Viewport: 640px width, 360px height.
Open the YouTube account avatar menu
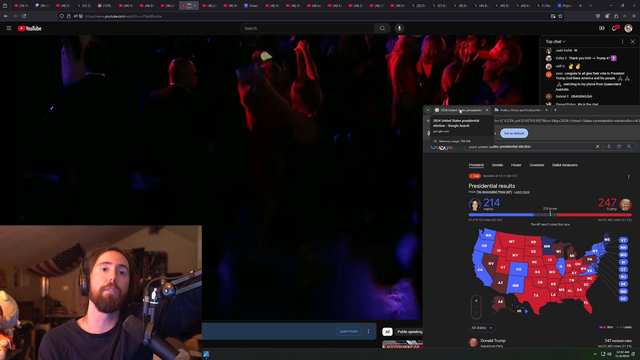click(x=628, y=28)
